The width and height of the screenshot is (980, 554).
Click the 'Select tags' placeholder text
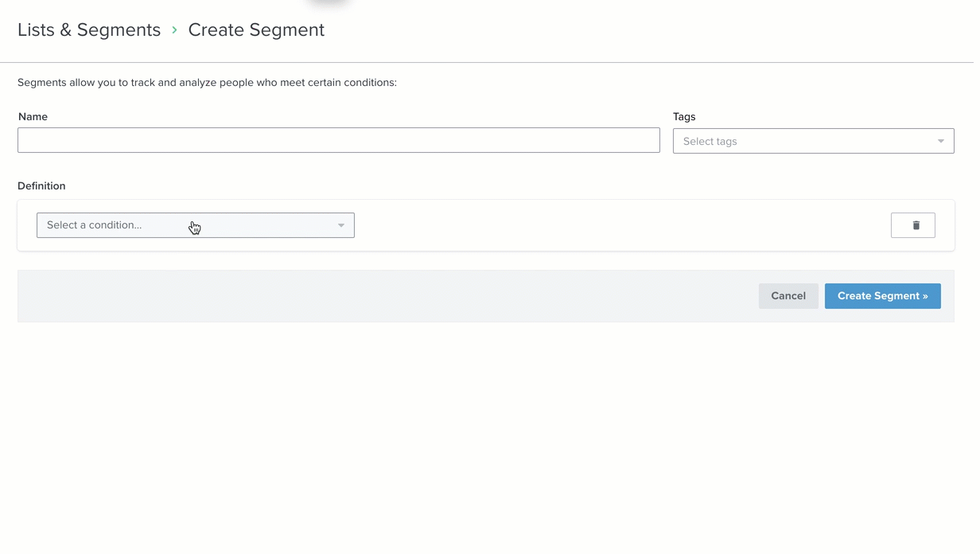click(x=710, y=142)
